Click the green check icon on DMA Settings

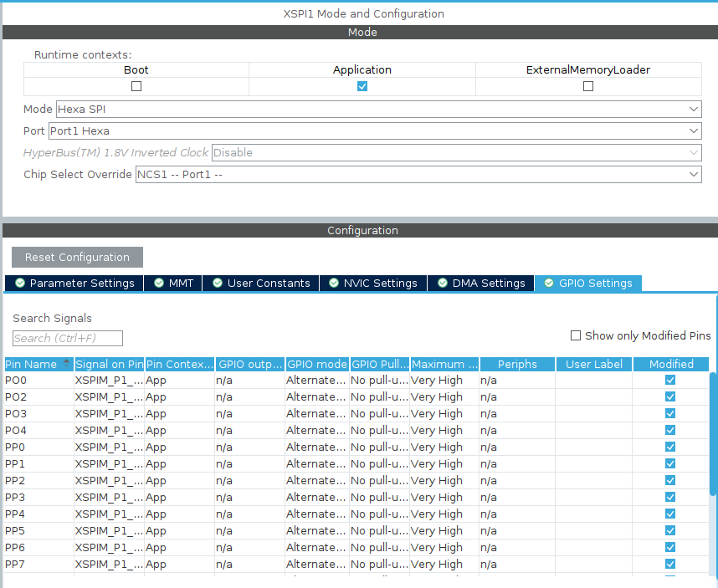443,283
